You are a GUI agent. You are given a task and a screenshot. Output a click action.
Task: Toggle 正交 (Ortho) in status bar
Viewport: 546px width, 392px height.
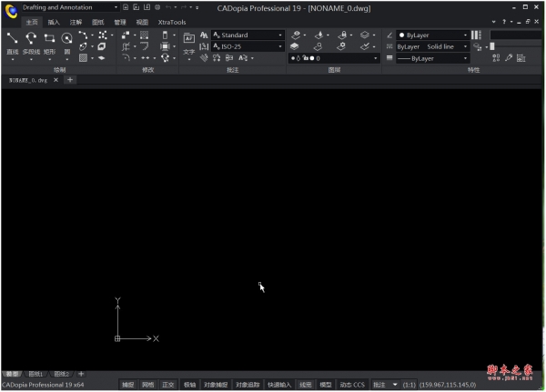click(168, 385)
